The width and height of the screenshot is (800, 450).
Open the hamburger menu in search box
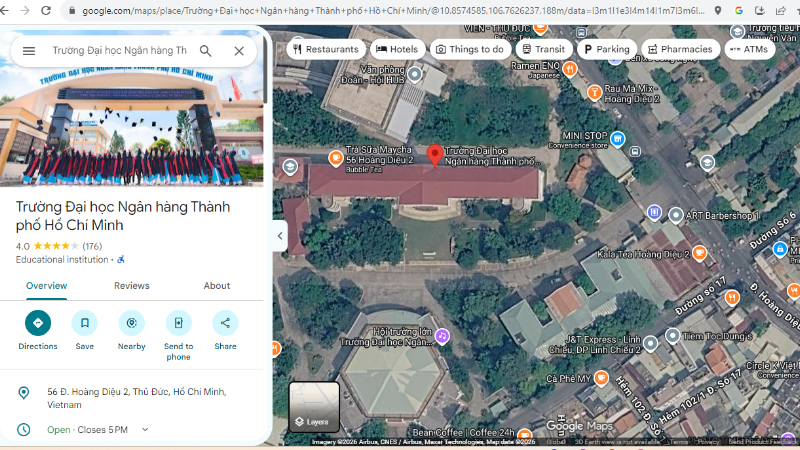(x=29, y=51)
